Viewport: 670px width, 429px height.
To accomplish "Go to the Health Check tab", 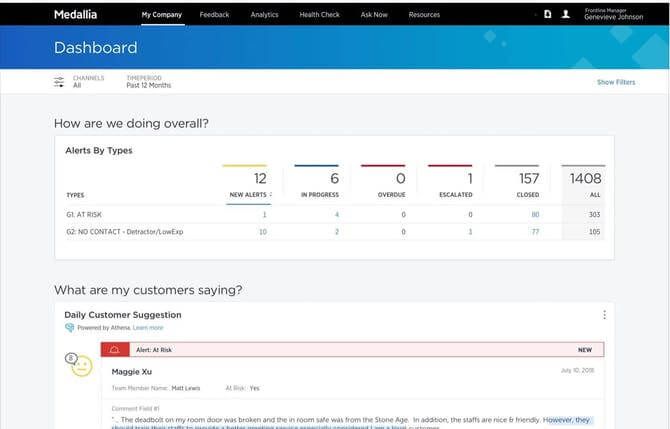I will pos(319,15).
